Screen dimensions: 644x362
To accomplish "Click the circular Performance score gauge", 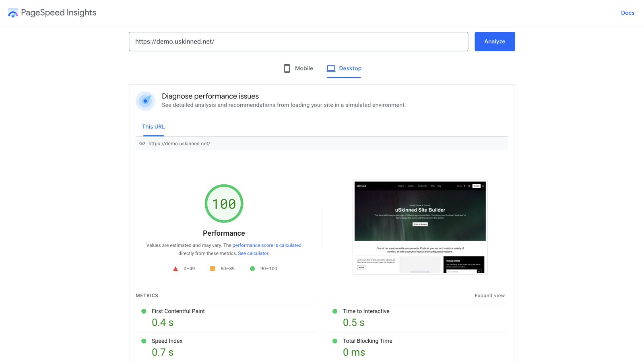I will click(x=224, y=204).
